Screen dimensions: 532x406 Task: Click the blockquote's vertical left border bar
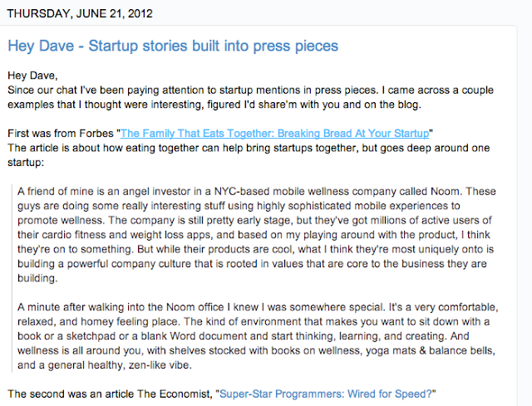pyautogui.click(x=12, y=278)
